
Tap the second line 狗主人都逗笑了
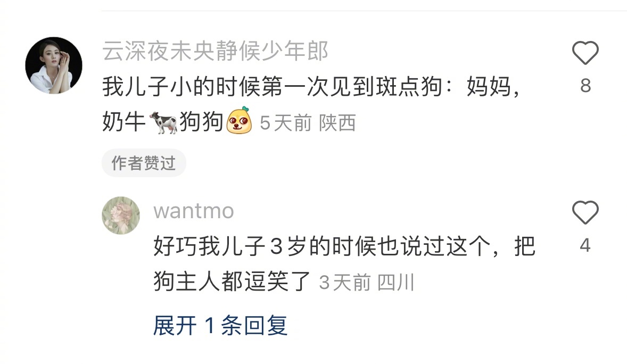232,281
